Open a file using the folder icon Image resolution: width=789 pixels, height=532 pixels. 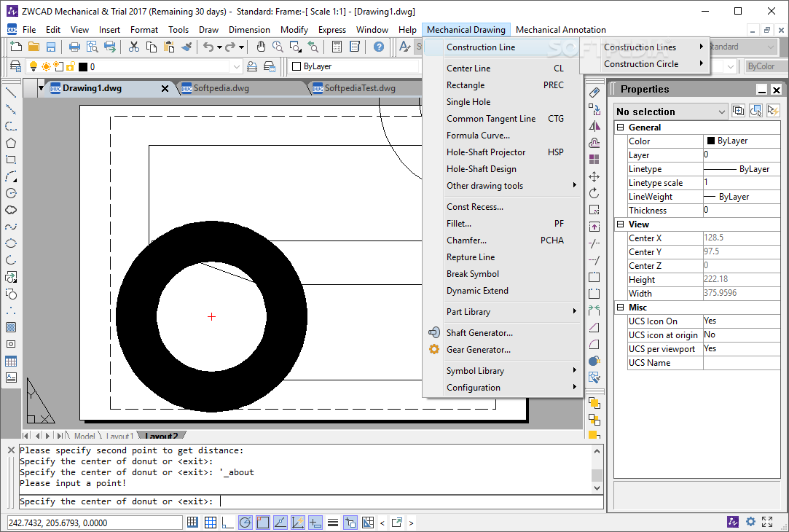tap(34, 47)
